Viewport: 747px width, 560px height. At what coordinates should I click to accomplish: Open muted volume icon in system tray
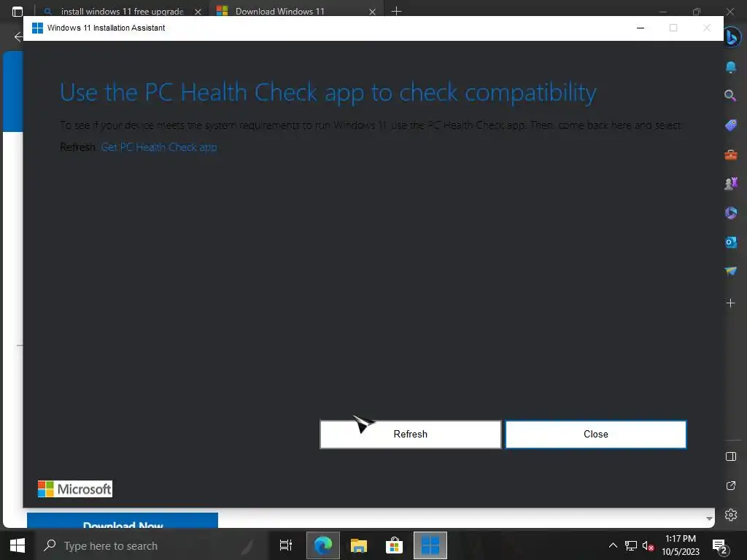648,545
